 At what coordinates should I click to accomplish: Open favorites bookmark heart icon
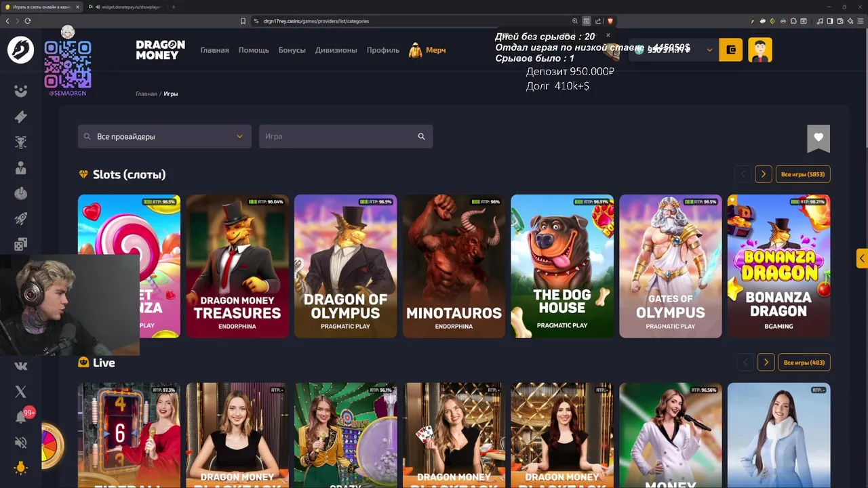tap(818, 138)
